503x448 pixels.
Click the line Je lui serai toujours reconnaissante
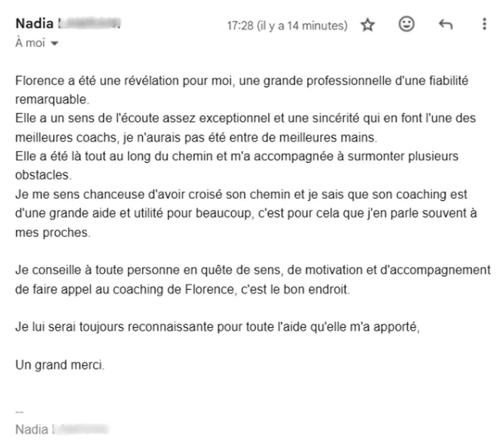[x=217, y=327]
